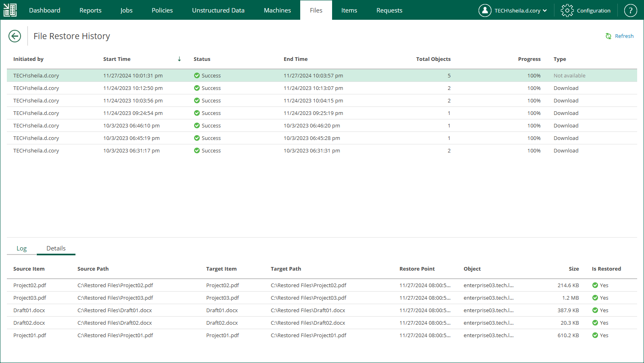Click restored checkmark icon for Project02.pdf

click(595, 286)
